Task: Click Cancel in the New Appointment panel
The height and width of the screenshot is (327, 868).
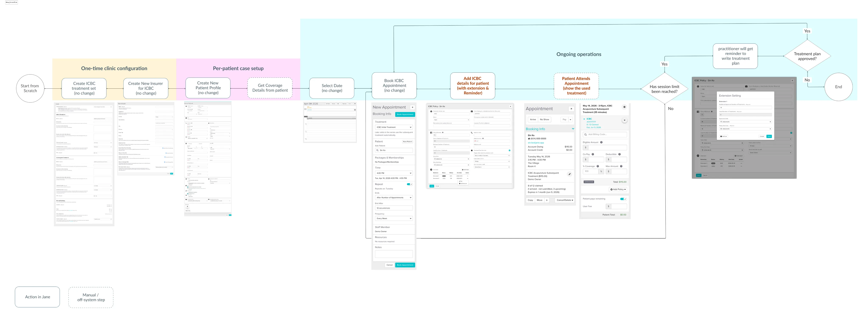Action: [x=389, y=265]
